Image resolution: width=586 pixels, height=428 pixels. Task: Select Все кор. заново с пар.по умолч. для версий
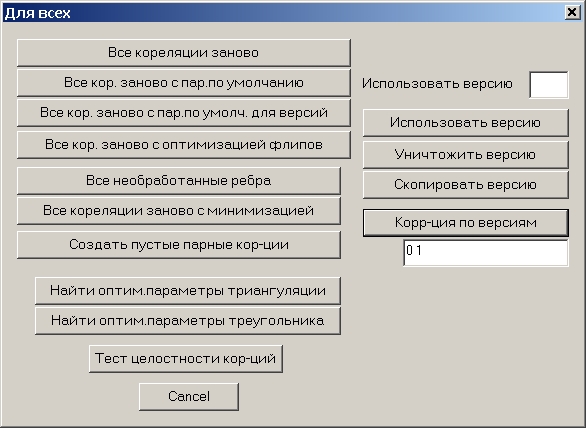(183, 113)
